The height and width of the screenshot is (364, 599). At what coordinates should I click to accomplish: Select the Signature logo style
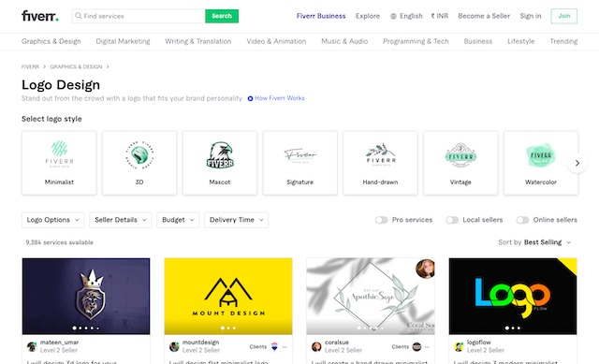[x=299, y=163]
